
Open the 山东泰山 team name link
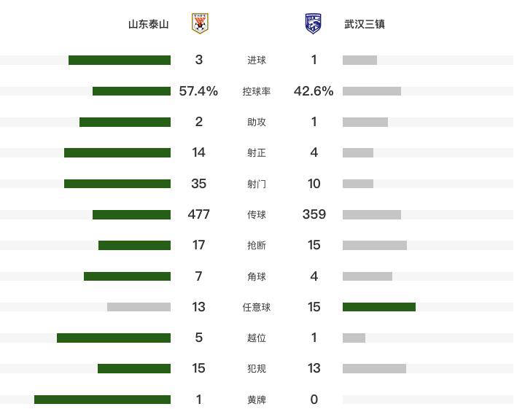coord(148,24)
